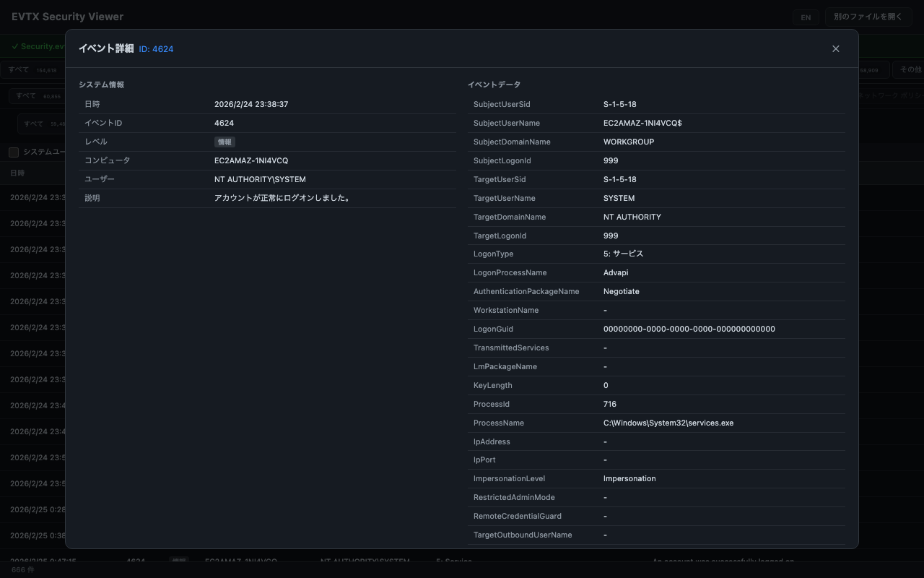This screenshot has height=578, width=924.
Task: Open another file via 別のファイルを開く
Action: coord(868,17)
